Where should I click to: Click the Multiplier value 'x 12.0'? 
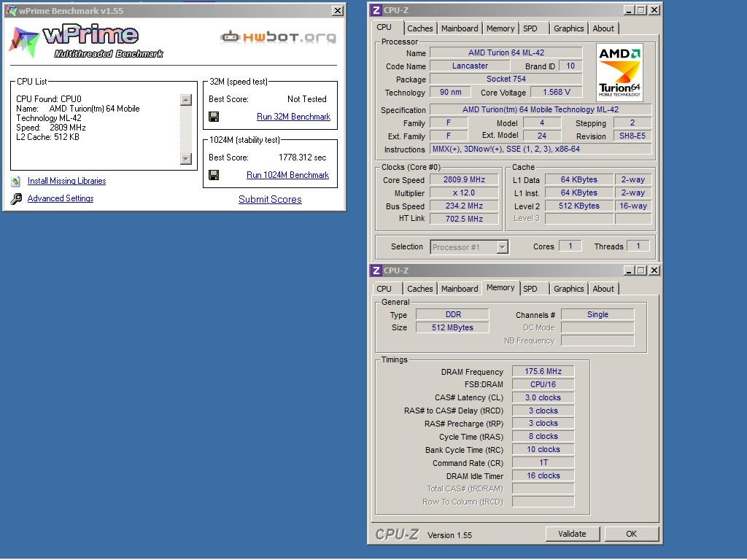pos(464,192)
